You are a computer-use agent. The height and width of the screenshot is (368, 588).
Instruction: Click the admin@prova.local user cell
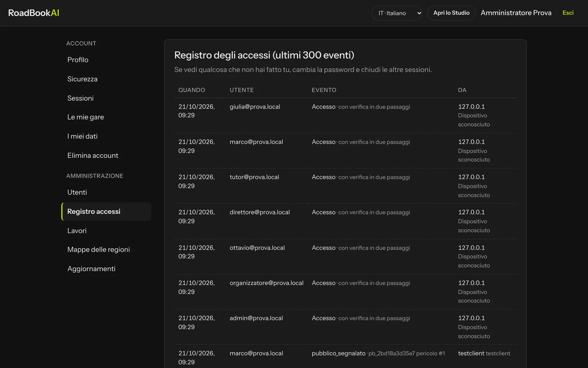click(256, 318)
